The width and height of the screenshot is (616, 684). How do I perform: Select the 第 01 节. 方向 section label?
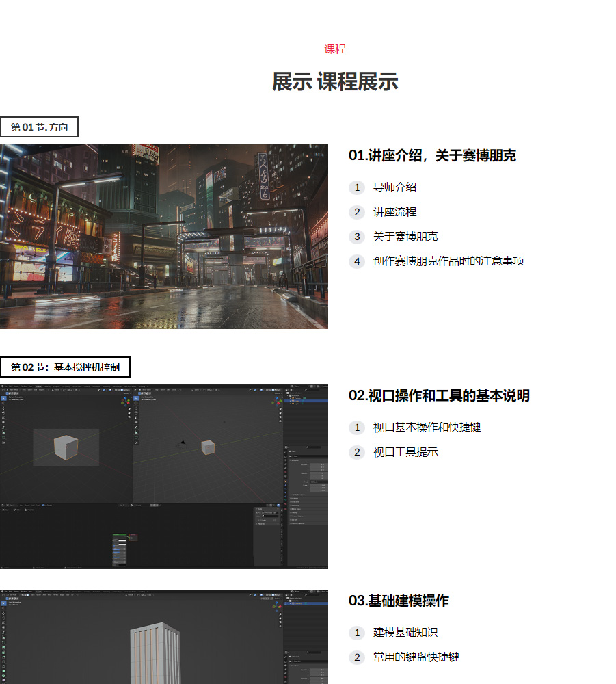39,127
